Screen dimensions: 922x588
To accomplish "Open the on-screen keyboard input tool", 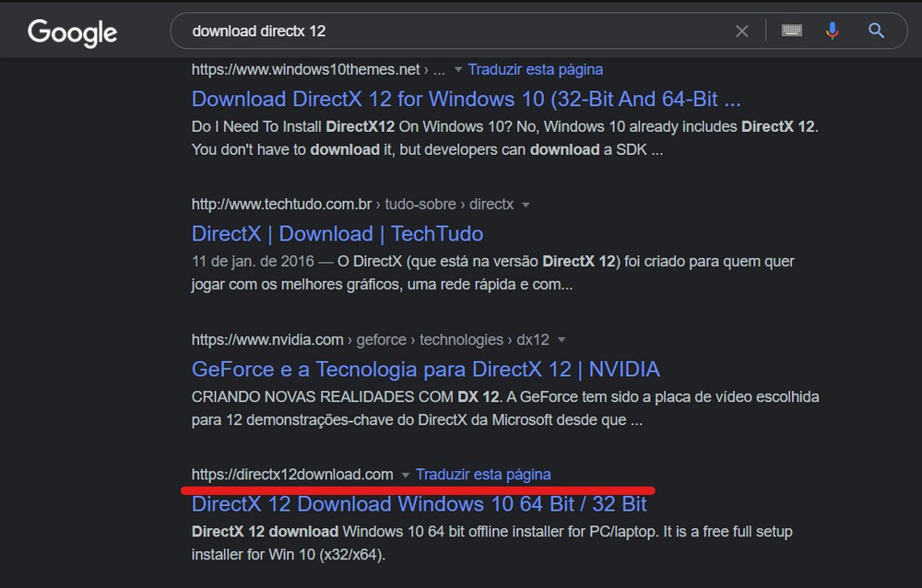I will 791,31.
